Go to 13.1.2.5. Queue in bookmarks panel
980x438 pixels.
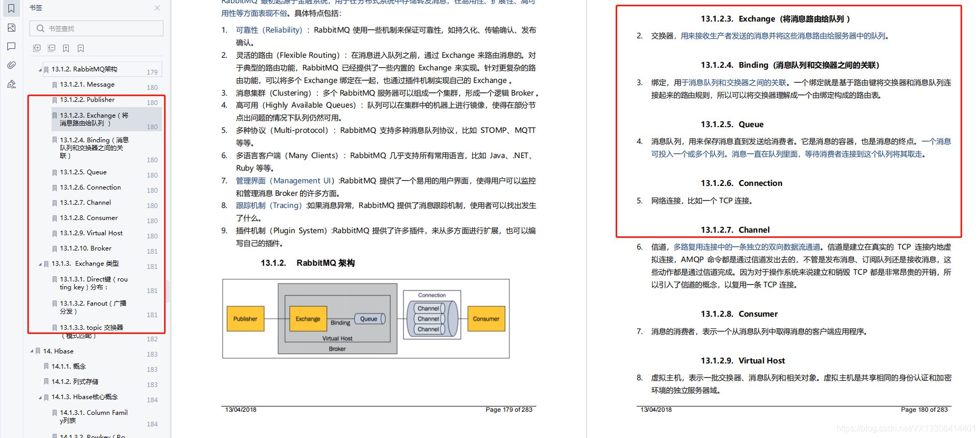pyautogui.click(x=83, y=172)
